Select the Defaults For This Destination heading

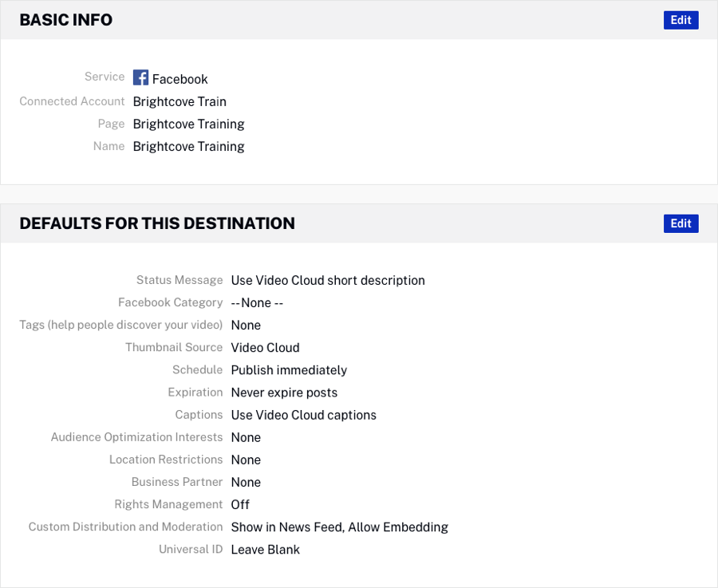157,223
